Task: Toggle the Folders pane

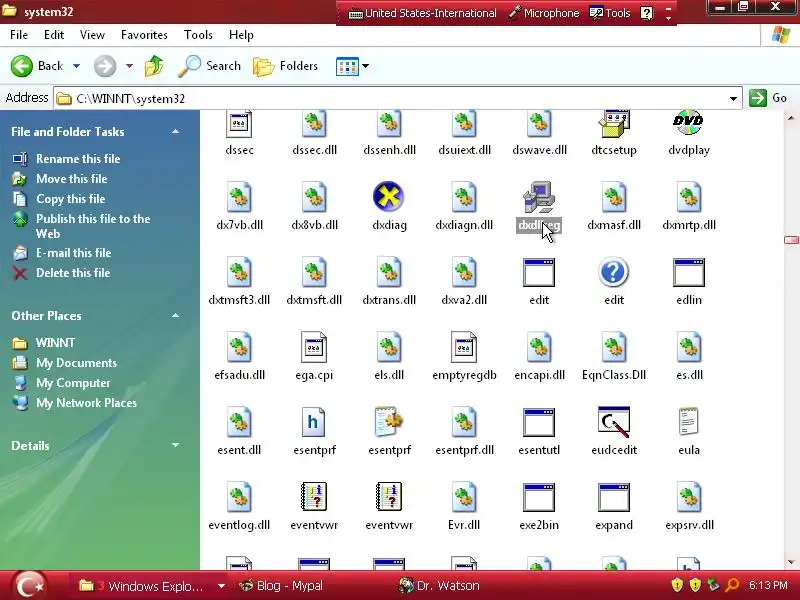Action: tap(286, 66)
